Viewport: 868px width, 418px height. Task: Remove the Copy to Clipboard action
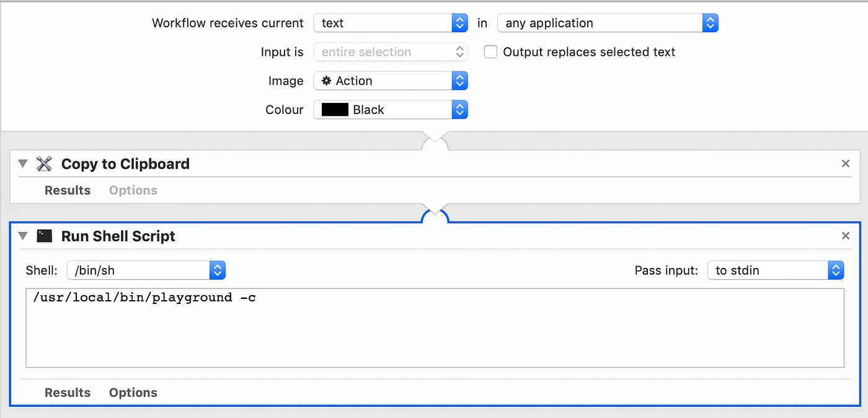[845, 164]
